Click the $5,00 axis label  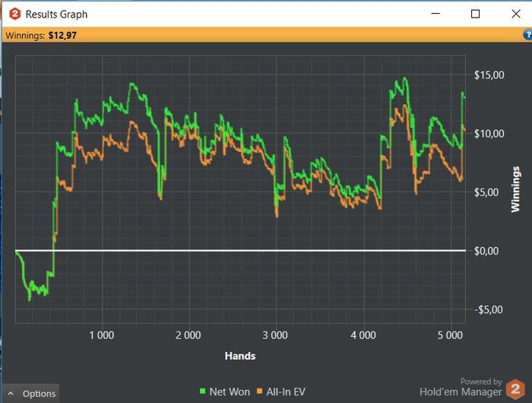[486, 192]
